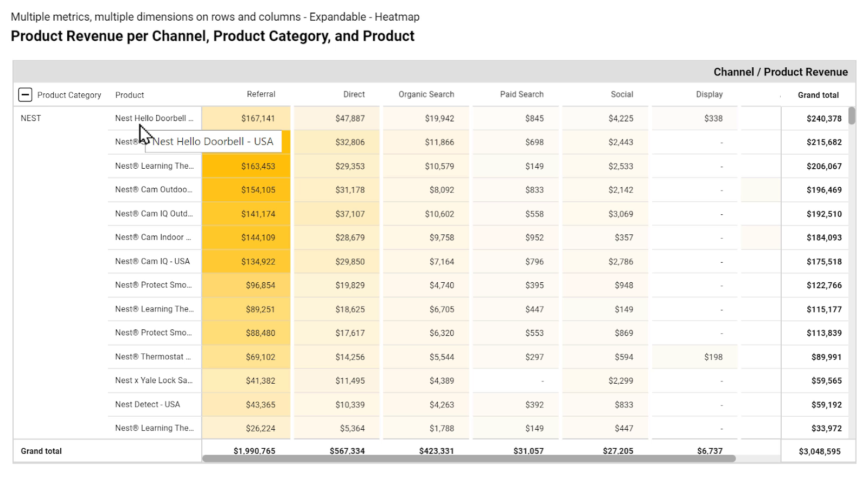Click the Grand total column header
868x477 pixels.
818,95
